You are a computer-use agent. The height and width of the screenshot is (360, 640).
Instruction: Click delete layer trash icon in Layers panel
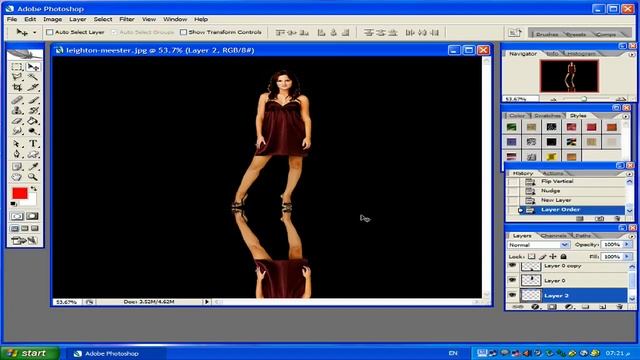(619, 307)
